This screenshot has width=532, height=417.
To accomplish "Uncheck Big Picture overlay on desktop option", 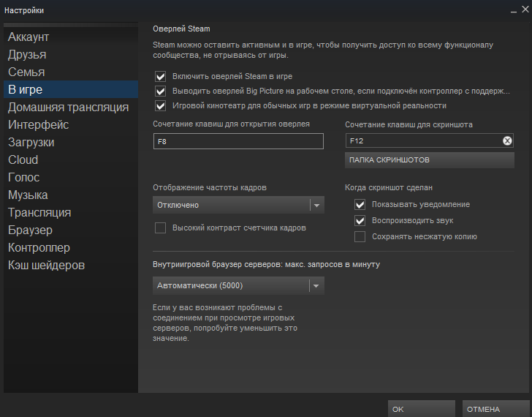I will [x=160, y=91].
